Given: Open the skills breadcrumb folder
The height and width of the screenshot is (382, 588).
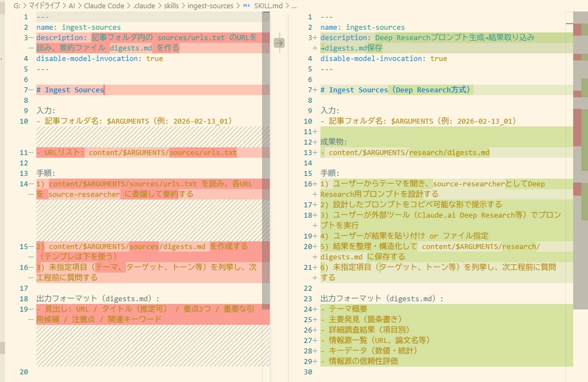Looking at the screenshot, I should (171, 6).
